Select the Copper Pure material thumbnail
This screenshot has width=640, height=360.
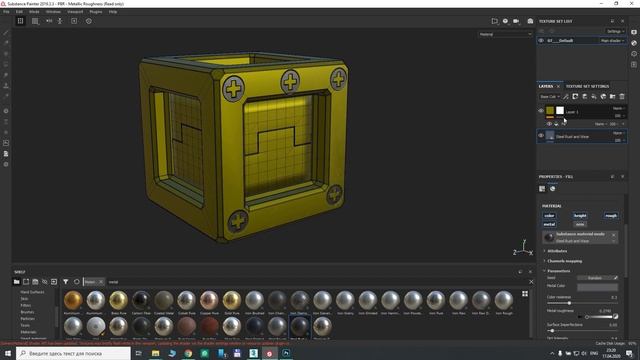coord(209,302)
